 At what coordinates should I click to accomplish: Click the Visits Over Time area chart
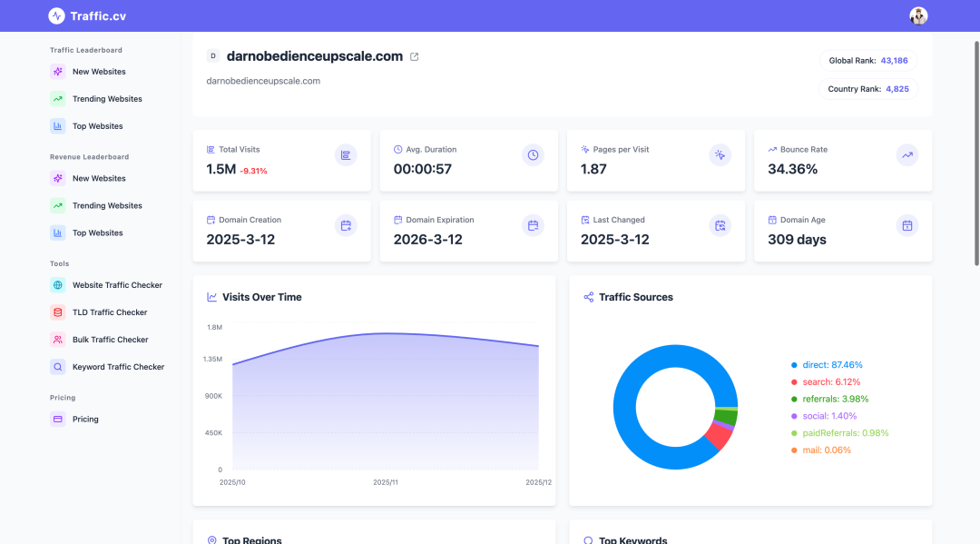386,401
